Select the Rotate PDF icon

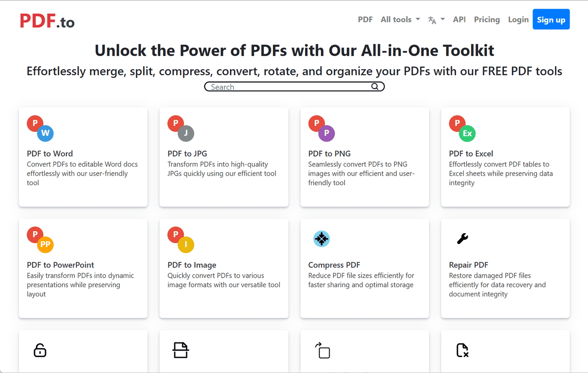322,351
